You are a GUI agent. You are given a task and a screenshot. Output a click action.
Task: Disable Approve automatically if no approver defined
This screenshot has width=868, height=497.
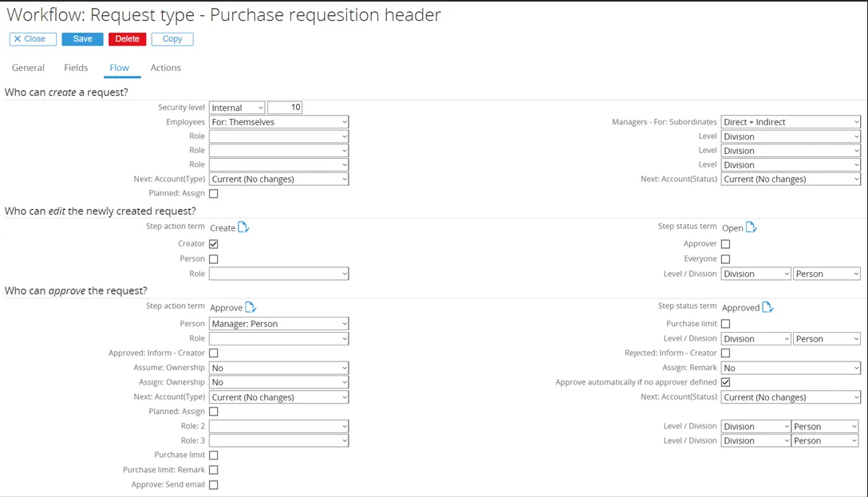[725, 383]
